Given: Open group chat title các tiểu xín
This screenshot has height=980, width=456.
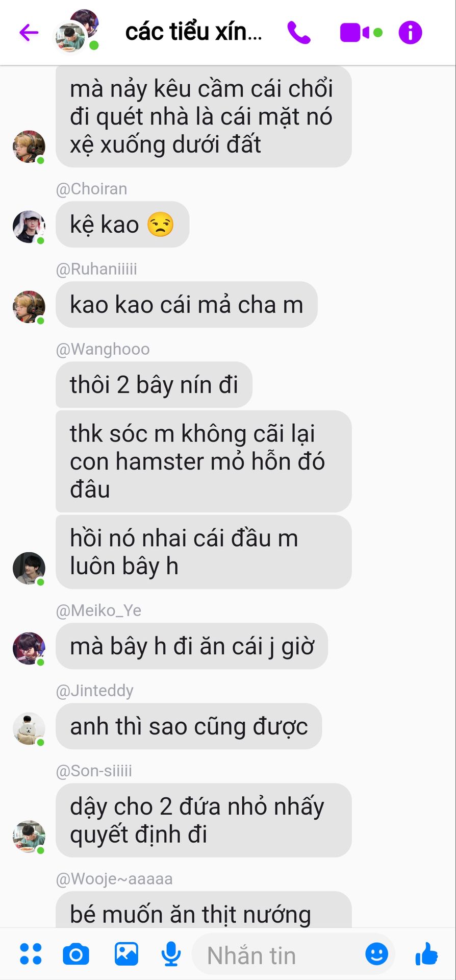Looking at the screenshot, I should [194, 32].
